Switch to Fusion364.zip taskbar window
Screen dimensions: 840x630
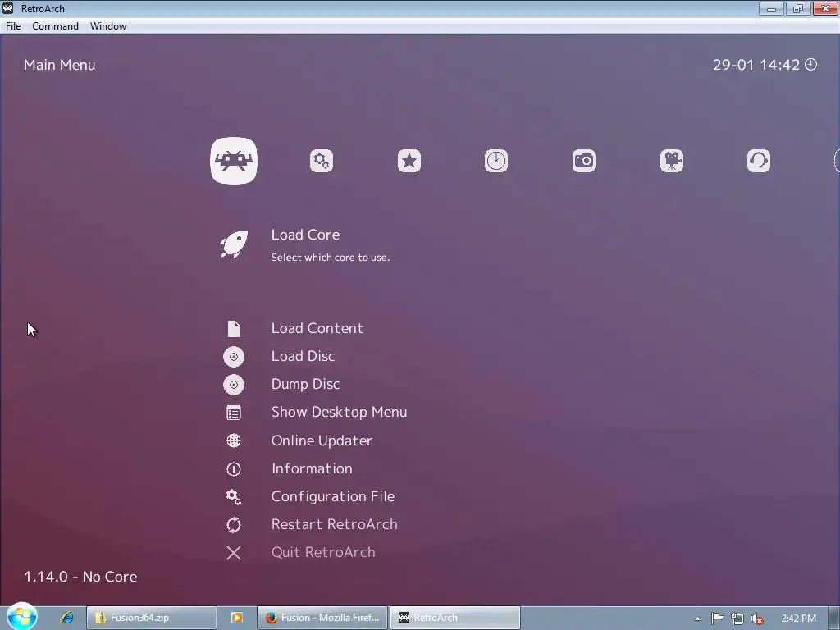tap(152, 618)
